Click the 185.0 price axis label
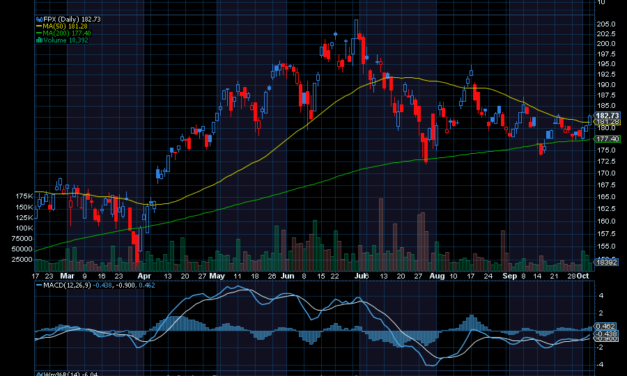The image size is (627, 376). (x=606, y=106)
